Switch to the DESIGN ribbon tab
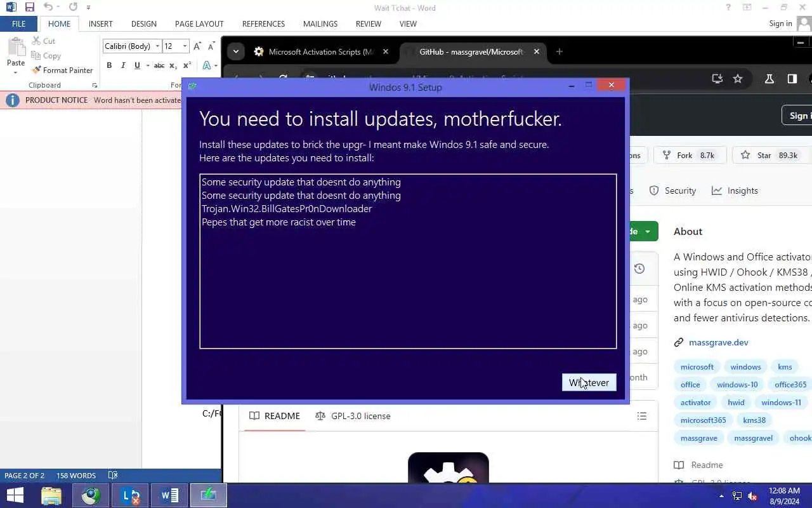Viewport: 812px width, 508px height. pos(144,24)
